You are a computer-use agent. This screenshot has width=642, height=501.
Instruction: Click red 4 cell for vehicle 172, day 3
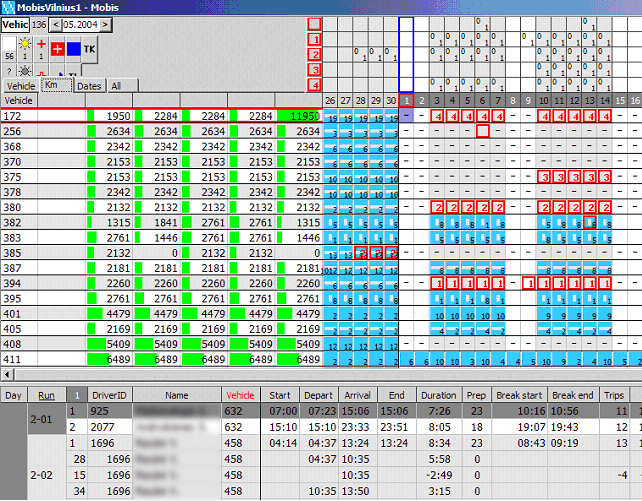tap(437, 116)
